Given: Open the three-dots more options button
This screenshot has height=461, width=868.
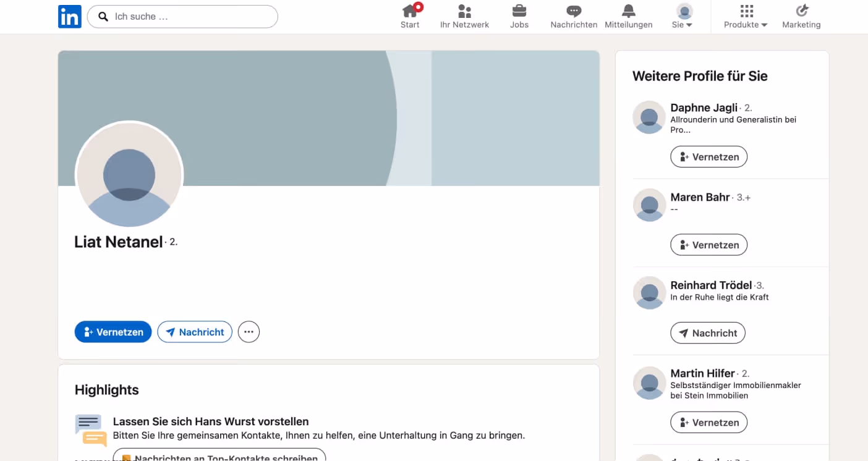Looking at the screenshot, I should (x=249, y=332).
